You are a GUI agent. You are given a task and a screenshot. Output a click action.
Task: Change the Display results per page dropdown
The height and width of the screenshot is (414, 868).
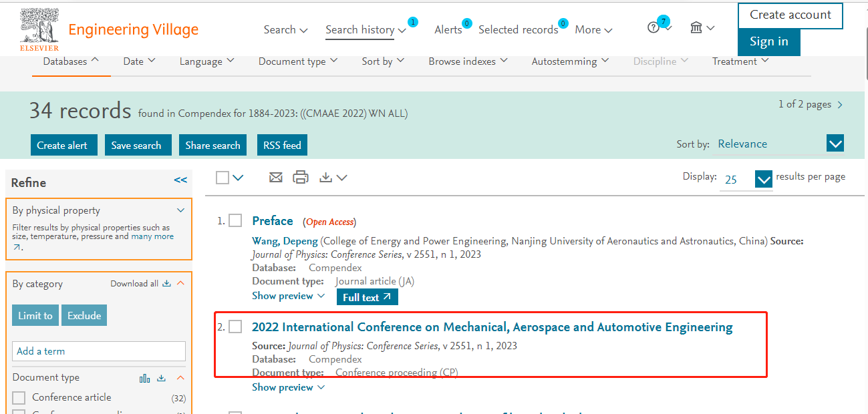(763, 179)
